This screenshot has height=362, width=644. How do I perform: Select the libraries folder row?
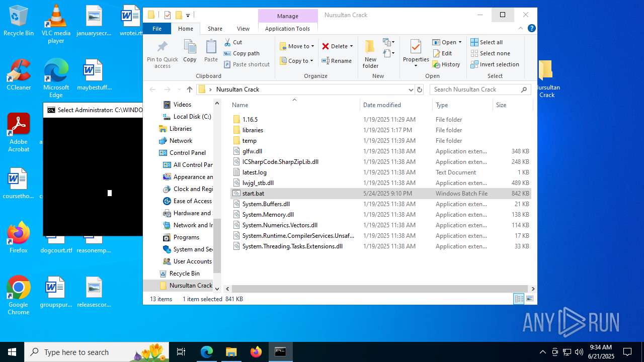[381, 130]
